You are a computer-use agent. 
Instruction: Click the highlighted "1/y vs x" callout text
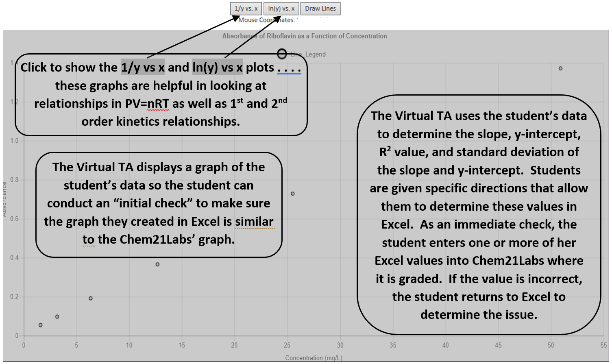tap(142, 67)
